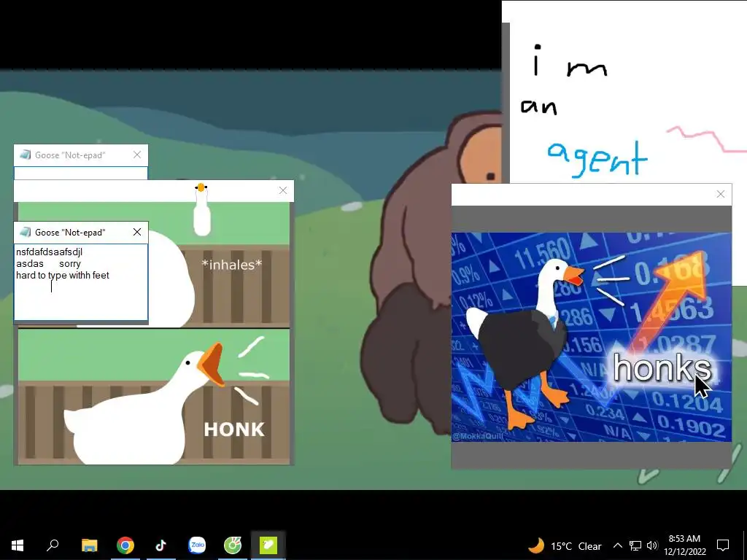Open network status tray icon
Viewport: 747px width, 560px height.
pyautogui.click(x=635, y=545)
